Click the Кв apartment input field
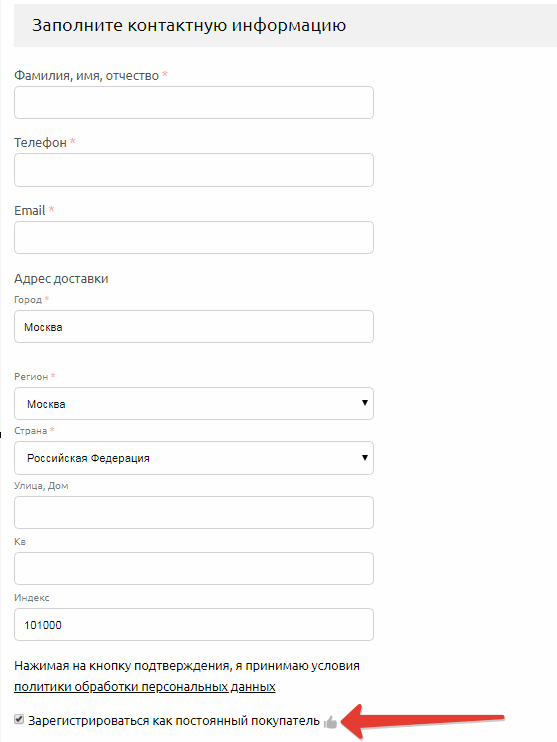Viewport: 557px width, 742px height. tap(194, 568)
